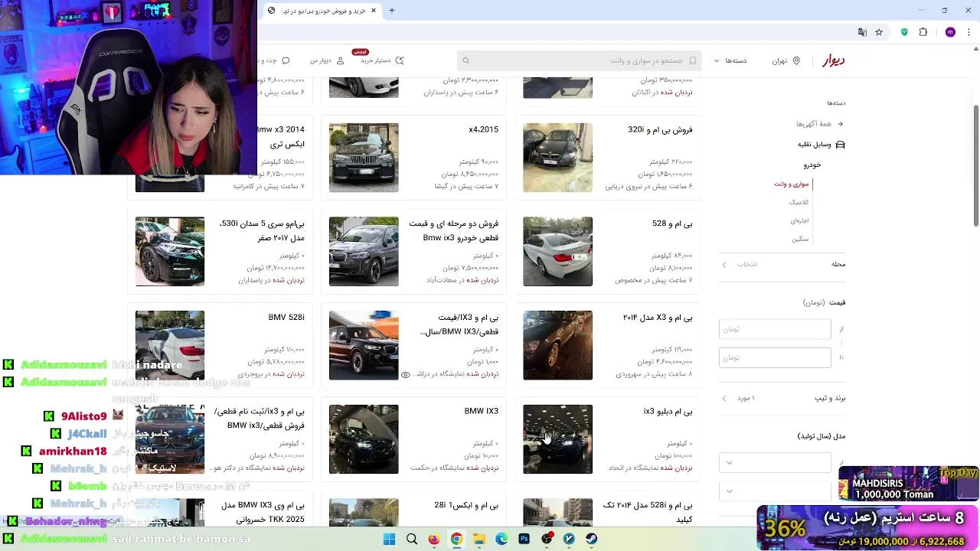Expand the categories (دسته‌ها) dropdown

point(730,60)
